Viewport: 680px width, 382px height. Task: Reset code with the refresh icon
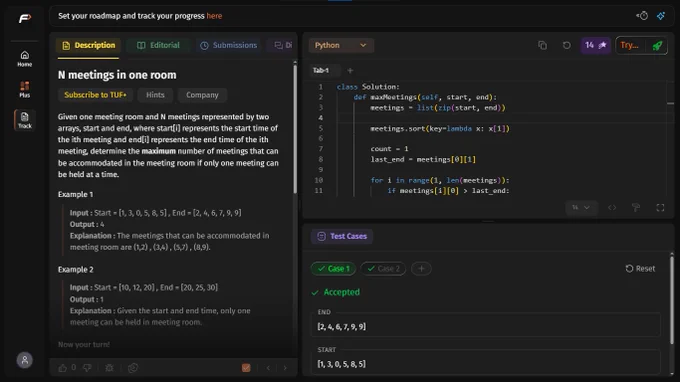pyautogui.click(x=566, y=45)
